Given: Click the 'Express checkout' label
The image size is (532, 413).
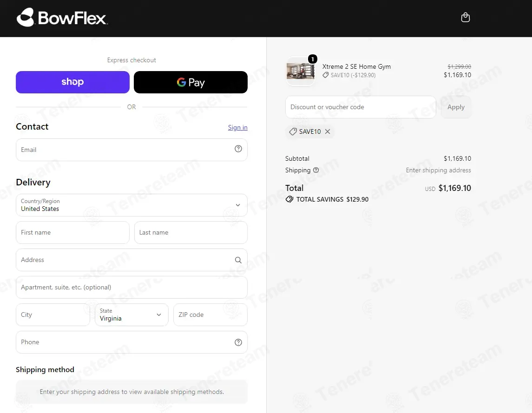Looking at the screenshot, I should point(131,60).
